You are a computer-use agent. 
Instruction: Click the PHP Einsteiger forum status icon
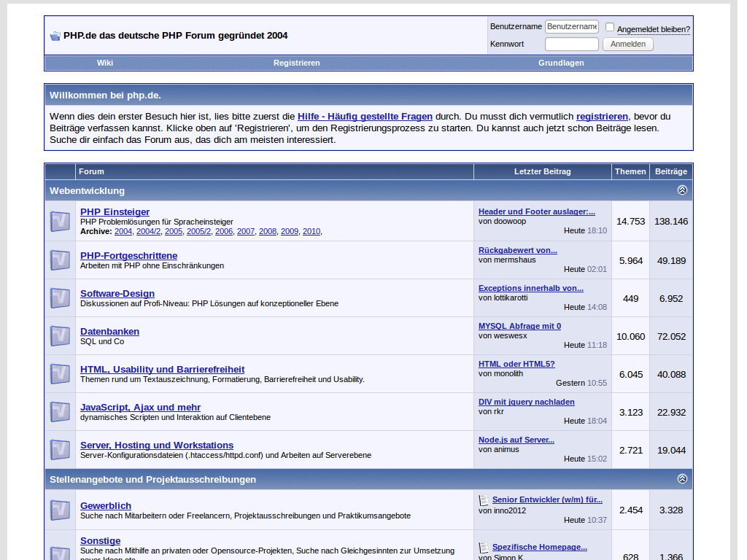[x=60, y=222]
